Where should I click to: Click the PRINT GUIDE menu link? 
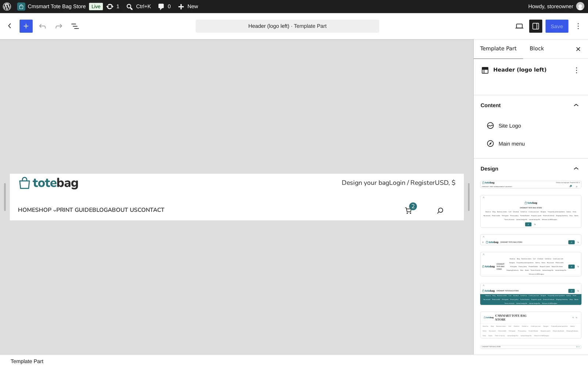pos(74,210)
